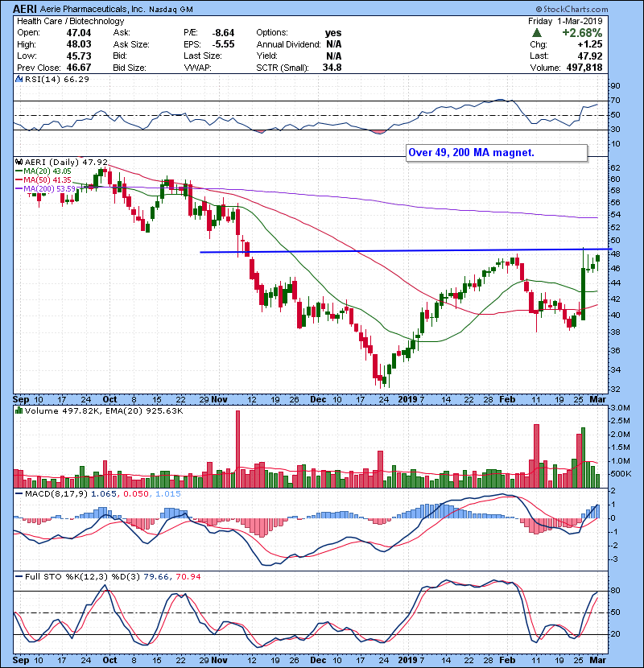Screen dimensions: 644x668
Task: Click the candlestick icon beside AERI (Daily)
Action: click(19, 162)
